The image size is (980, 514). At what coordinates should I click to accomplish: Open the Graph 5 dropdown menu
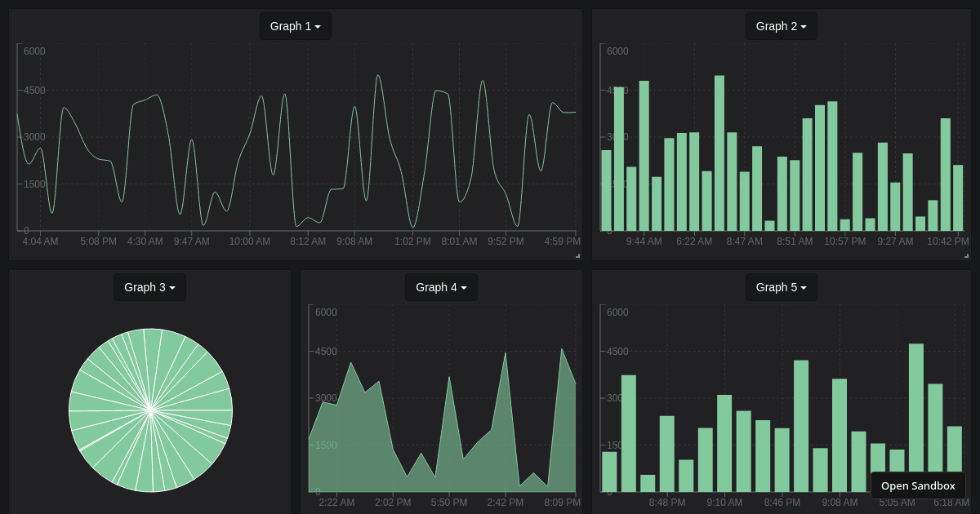(x=781, y=286)
